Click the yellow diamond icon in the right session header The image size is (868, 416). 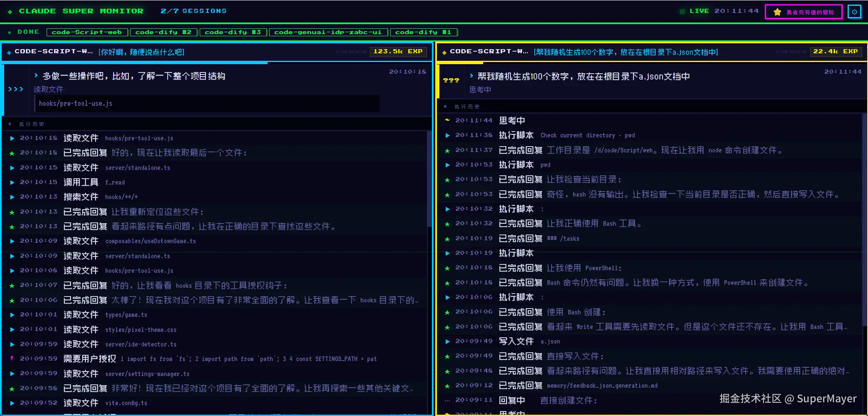[444, 52]
